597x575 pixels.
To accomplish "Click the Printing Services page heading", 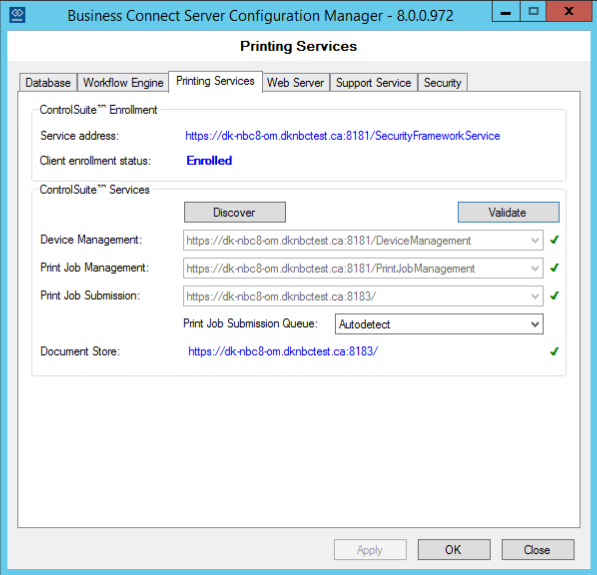I will (x=298, y=46).
